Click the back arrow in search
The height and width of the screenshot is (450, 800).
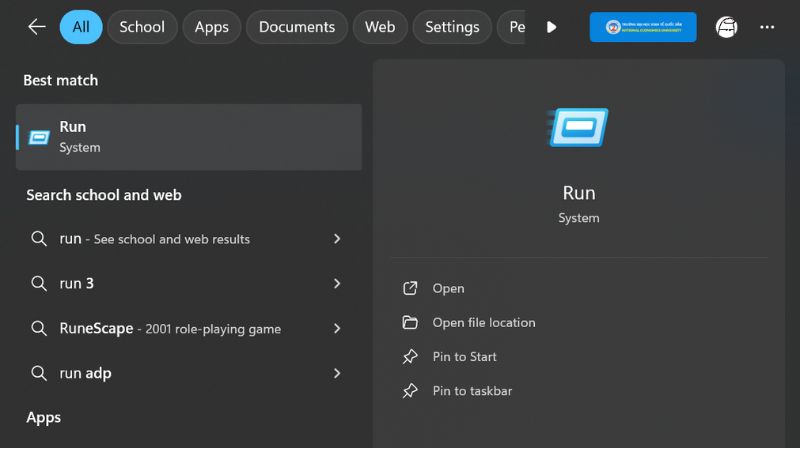pos(37,27)
